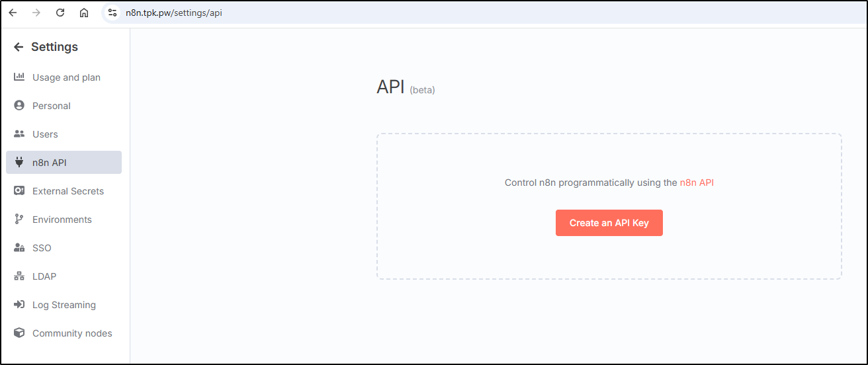Click the SSO user-lock icon
Viewport: 868px width, 365px height.
[x=19, y=248]
